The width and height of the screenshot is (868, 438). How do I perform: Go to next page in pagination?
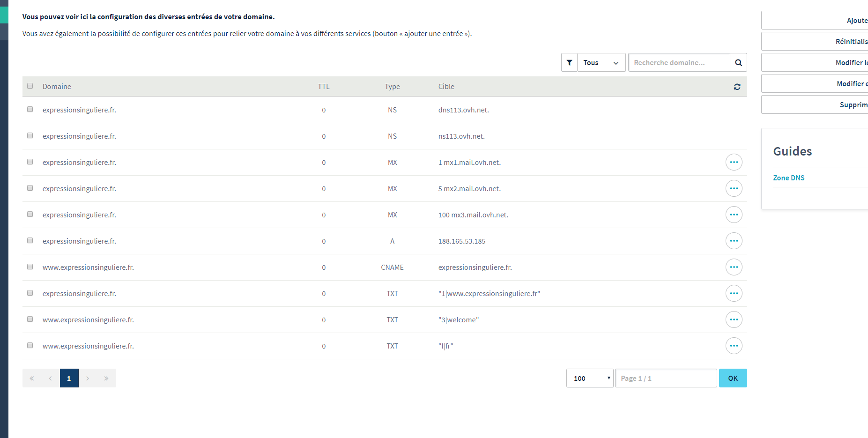[x=88, y=378]
